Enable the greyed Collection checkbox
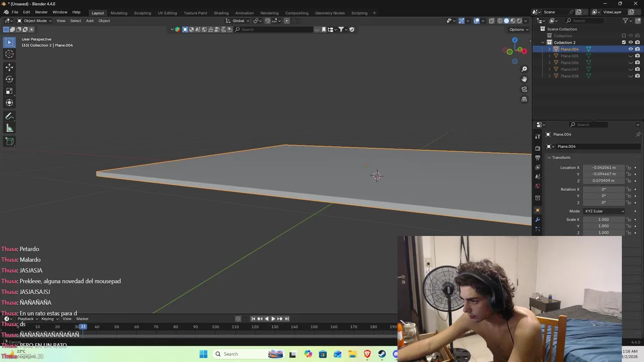This screenshot has height=362, width=644. [624, 36]
